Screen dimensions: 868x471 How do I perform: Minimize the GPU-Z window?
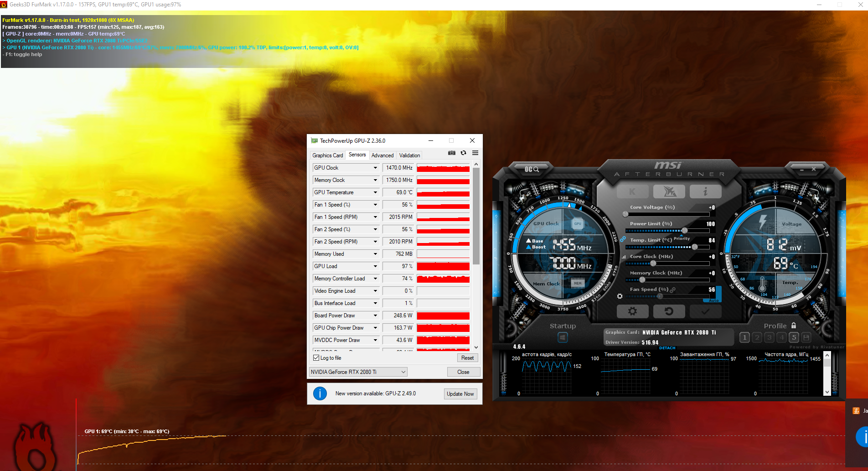(431, 140)
